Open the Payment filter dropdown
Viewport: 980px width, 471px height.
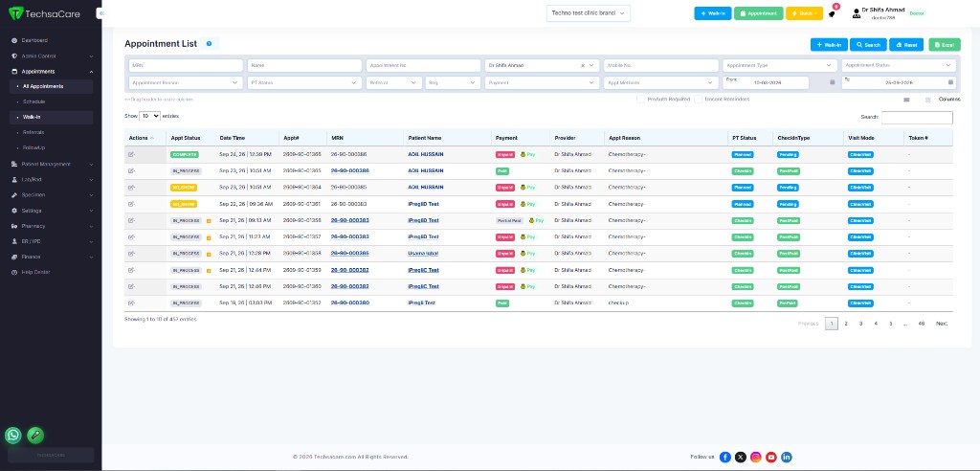[x=542, y=82]
